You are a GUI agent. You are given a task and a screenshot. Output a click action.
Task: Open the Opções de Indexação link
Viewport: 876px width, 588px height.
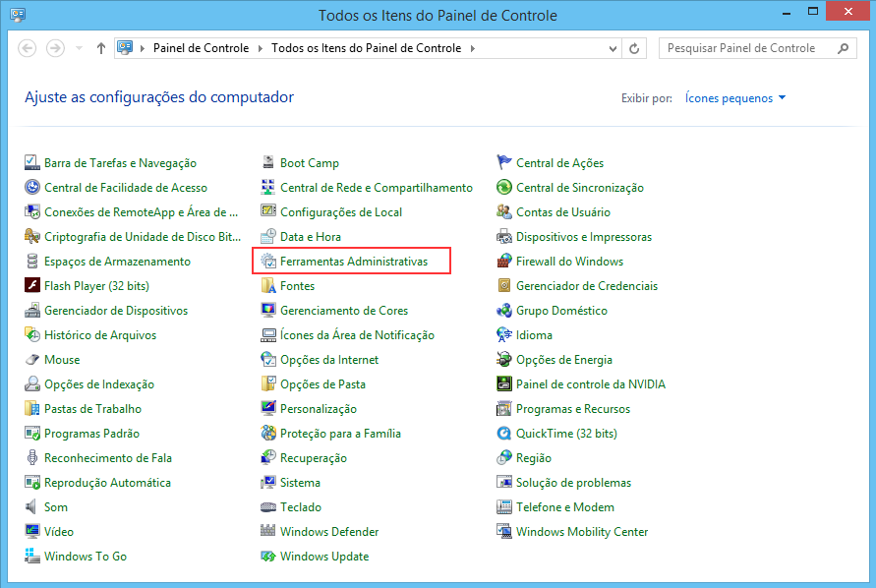99,384
